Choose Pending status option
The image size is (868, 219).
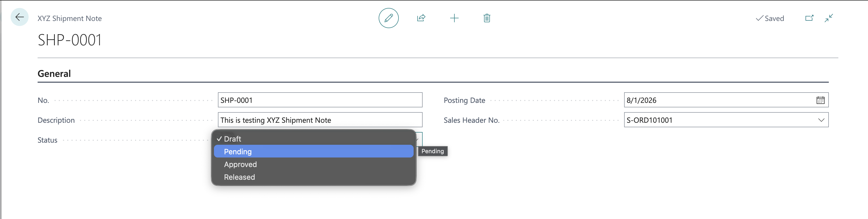pos(313,151)
